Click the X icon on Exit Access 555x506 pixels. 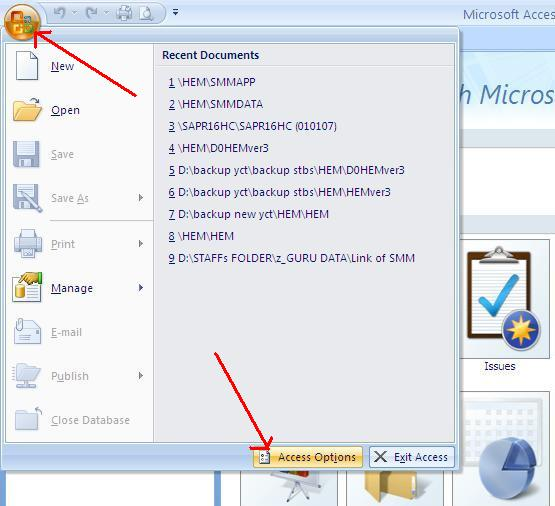coord(380,457)
